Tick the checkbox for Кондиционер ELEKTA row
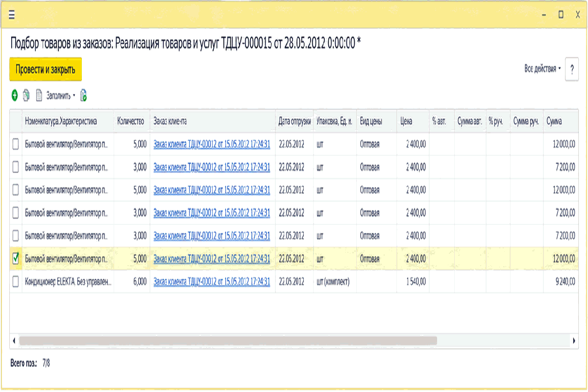 [16, 282]
